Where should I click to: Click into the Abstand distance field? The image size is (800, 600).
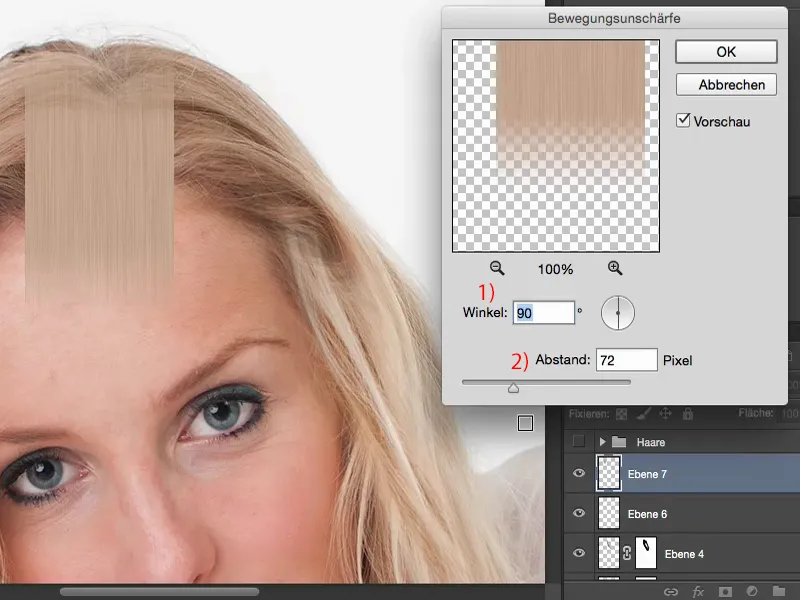627,360
